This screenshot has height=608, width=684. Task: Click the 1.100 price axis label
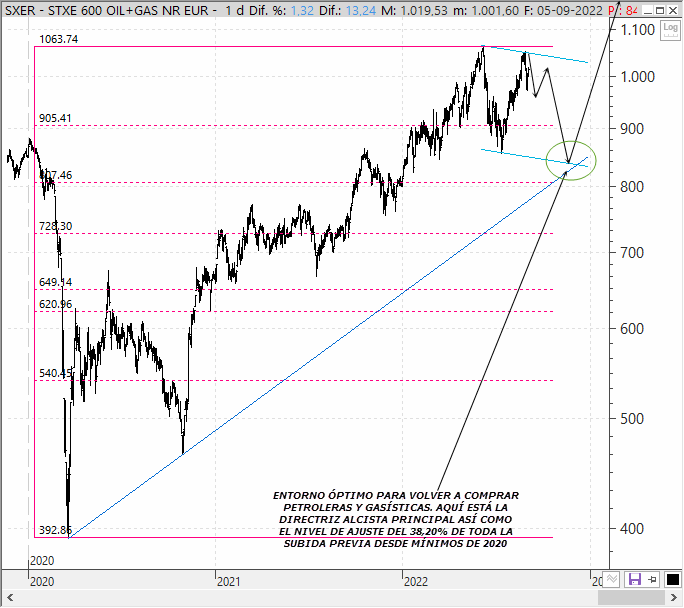click(x=638, y=30)
